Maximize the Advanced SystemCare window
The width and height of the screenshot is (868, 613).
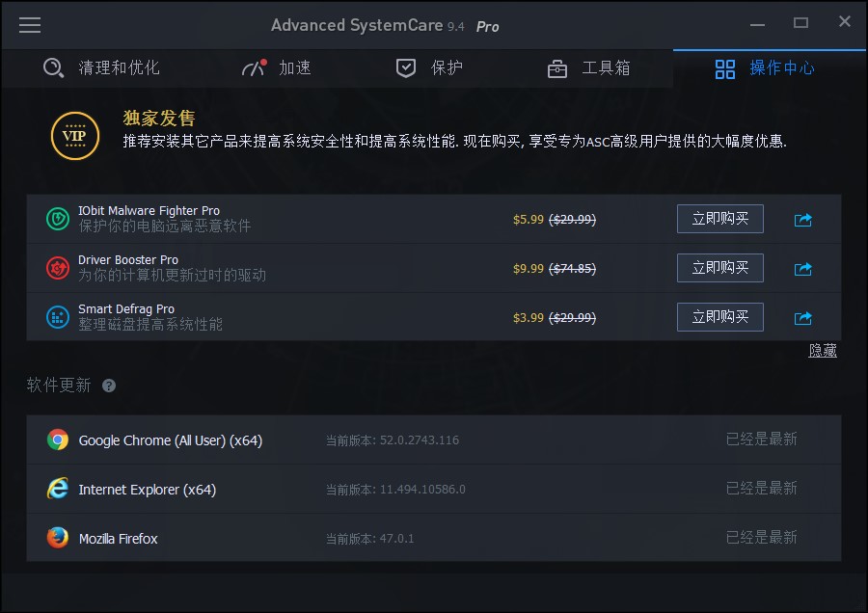point(800,23)
